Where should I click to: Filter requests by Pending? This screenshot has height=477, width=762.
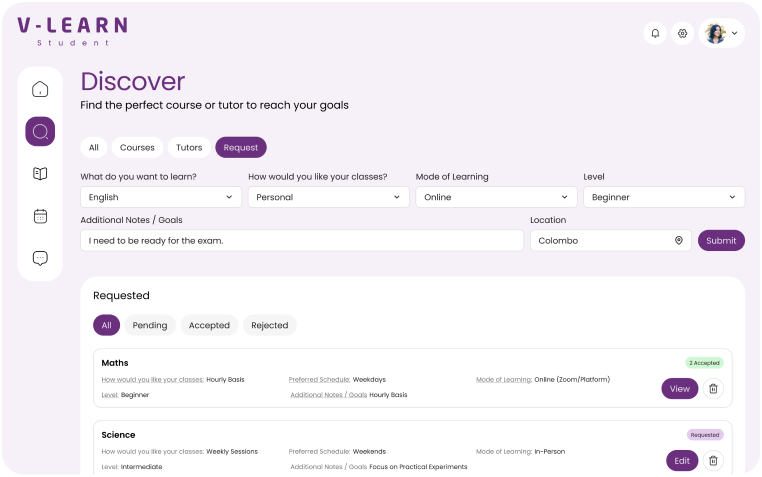pyautogui.click(x=150, y=325)
